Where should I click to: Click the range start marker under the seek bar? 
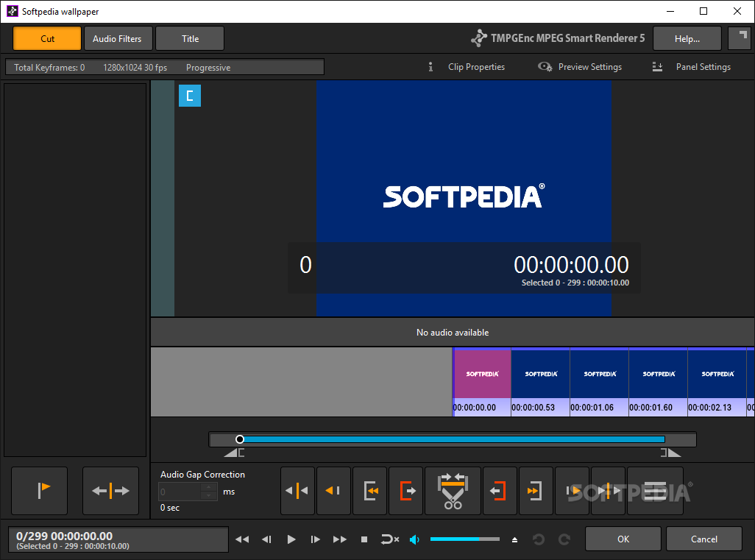pos(235,453)
